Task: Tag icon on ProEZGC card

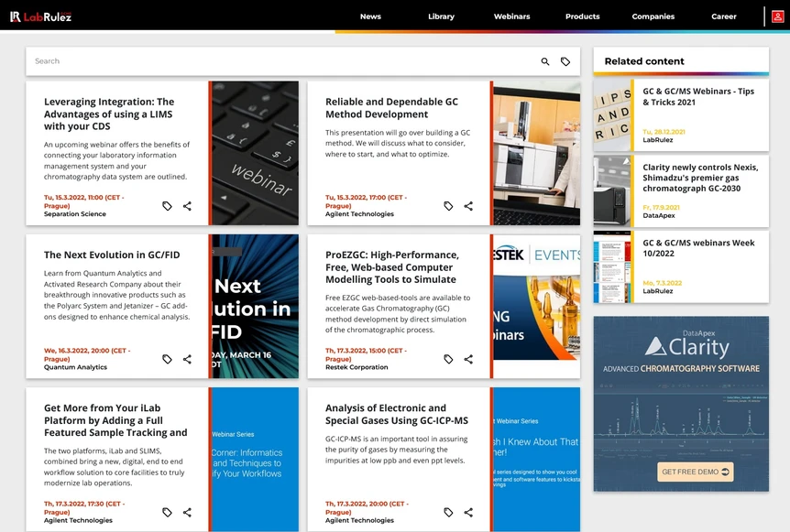Action: (x=448, y=359)
